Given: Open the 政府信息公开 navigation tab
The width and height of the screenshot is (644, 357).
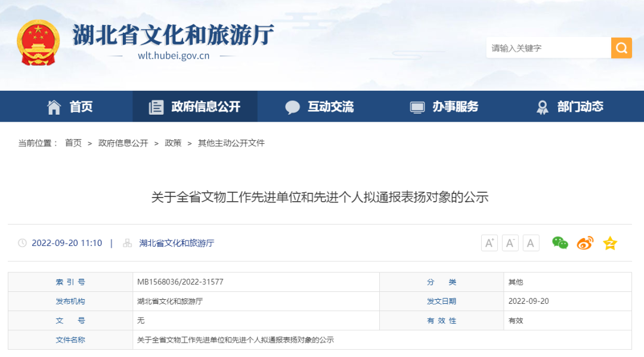Looking at the screenshot, I should [195, 106].
